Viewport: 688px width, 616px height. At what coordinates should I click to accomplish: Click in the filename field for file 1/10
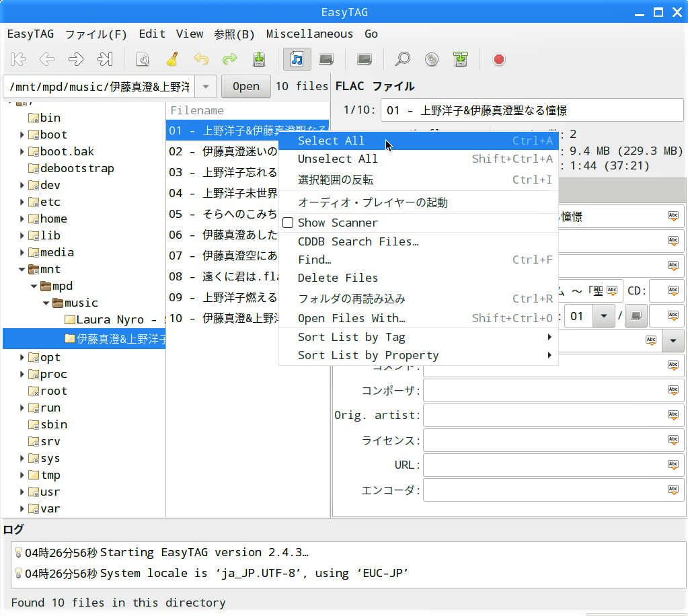532,110
